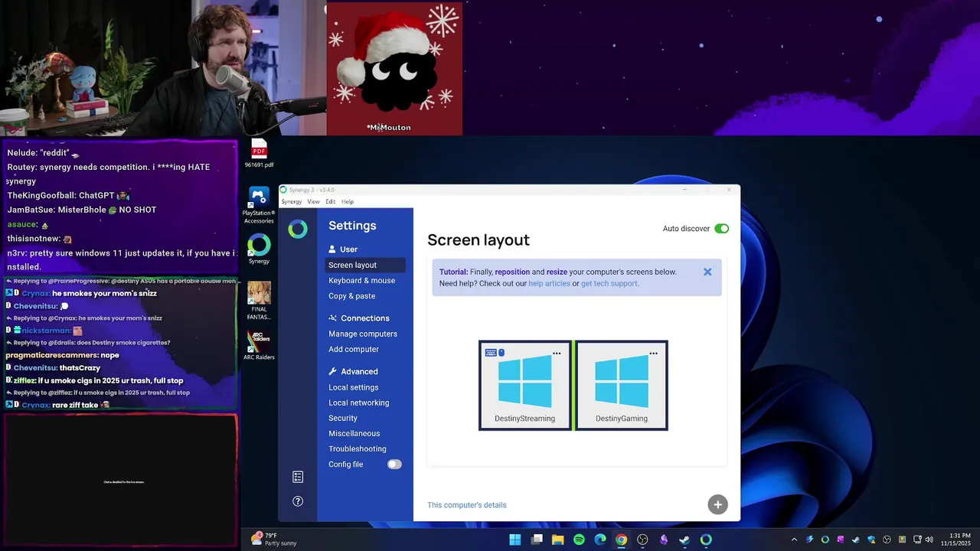This screenshot has width=980, height=551.
Task: Switch to Steam in the taskbar
Action: click(x=684, y=540)
